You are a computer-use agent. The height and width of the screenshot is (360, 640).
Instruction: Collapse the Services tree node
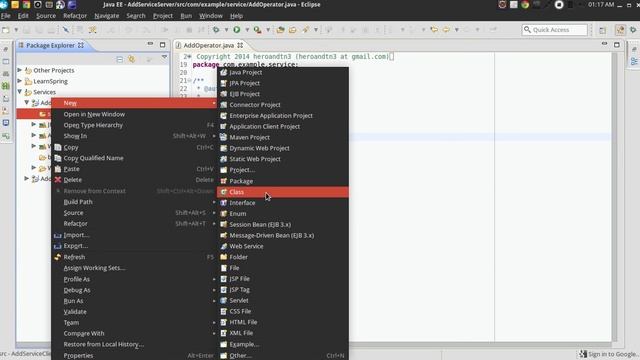tap(20, 92)
